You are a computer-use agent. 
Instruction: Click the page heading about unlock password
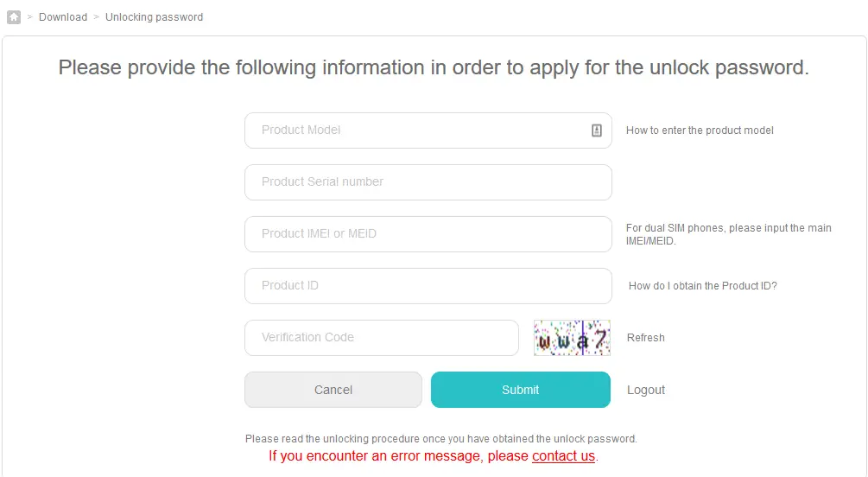click(x=434, y=67)
